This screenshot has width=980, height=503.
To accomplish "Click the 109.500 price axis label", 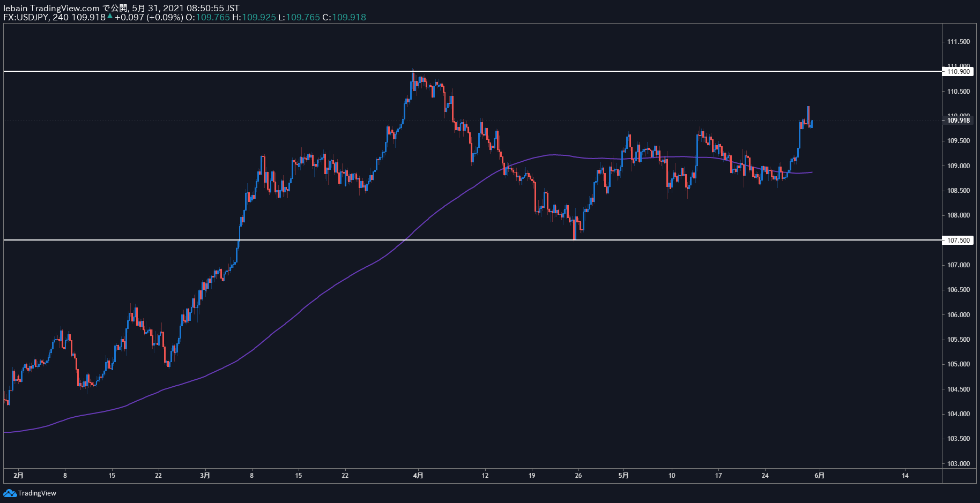I will 958,141.
